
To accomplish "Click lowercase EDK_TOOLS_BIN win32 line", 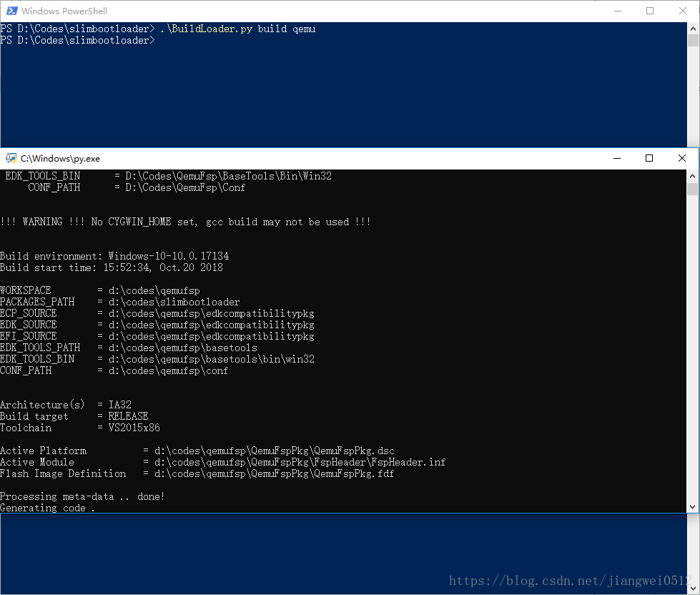I will point(157,359).
